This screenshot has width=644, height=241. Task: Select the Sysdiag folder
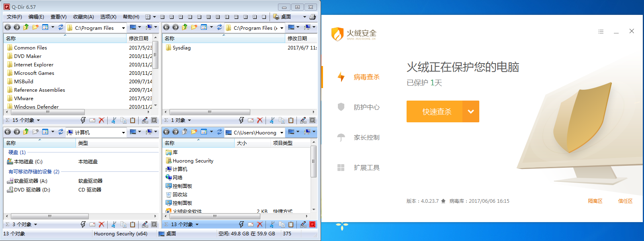(178, 47)
